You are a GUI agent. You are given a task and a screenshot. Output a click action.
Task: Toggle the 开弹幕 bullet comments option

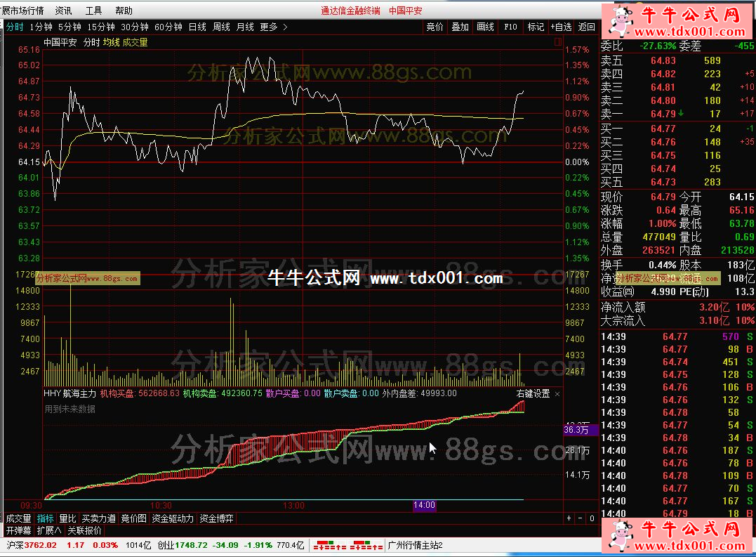coord(18,530)
